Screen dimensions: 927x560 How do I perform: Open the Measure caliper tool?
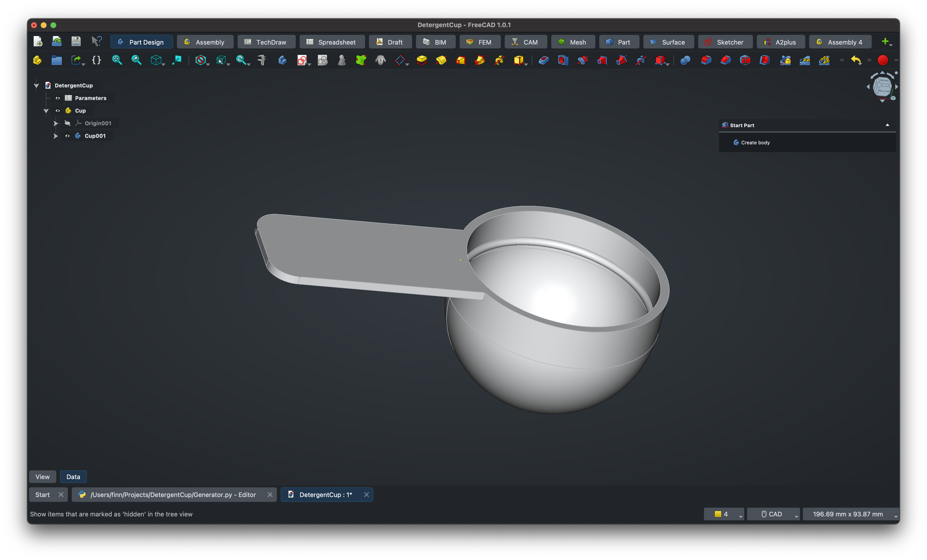(262, 60)
